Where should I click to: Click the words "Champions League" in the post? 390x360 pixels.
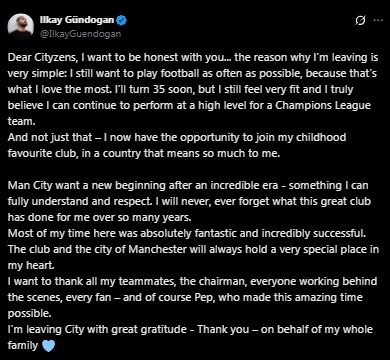[323, 106]
